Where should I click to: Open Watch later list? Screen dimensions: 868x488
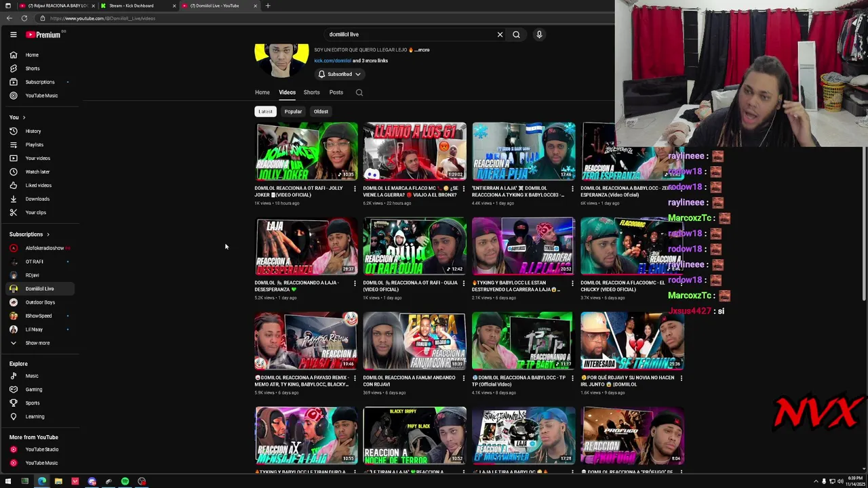point(37,171)
